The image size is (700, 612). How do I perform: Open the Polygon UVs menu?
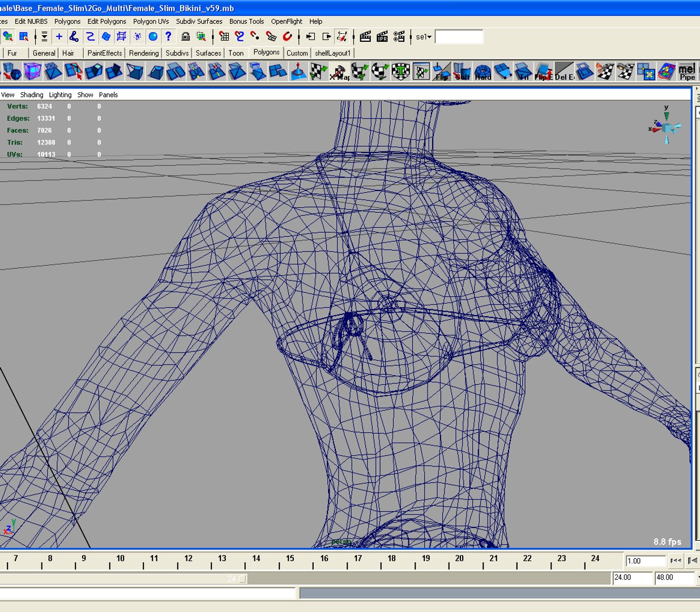[x=151, y=22]
